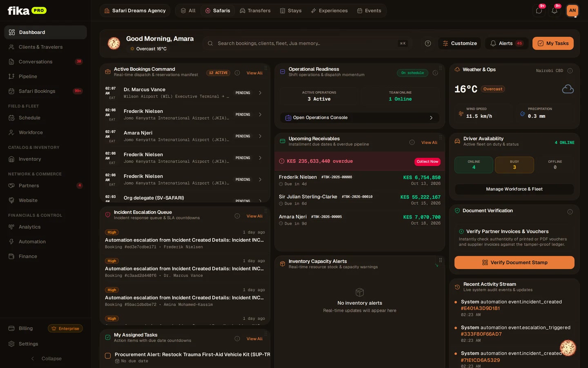
Task: Open the Customize dashboard options
Action: click(x=459, y=43)
